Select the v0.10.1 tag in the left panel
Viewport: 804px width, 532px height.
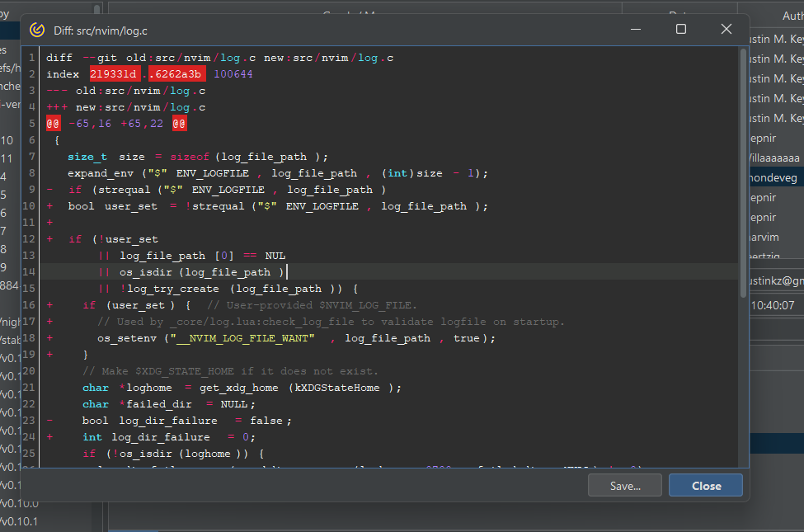coord(20,522)
